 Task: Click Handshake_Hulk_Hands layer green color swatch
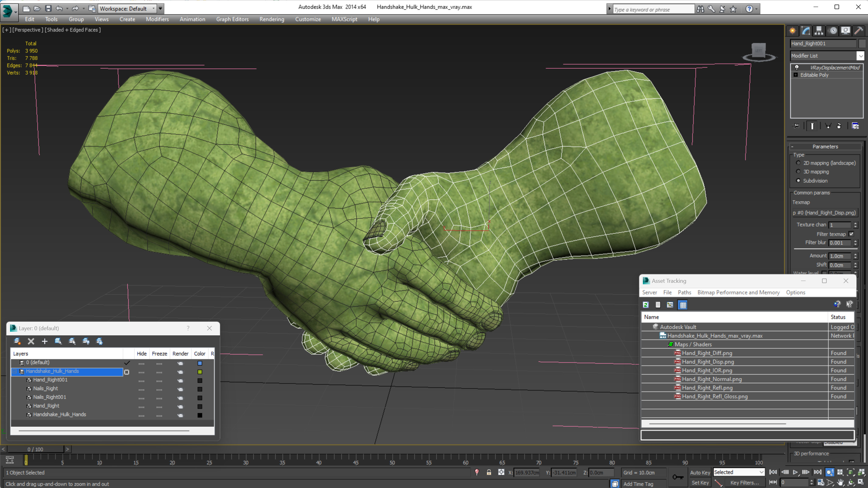(200, 372)
